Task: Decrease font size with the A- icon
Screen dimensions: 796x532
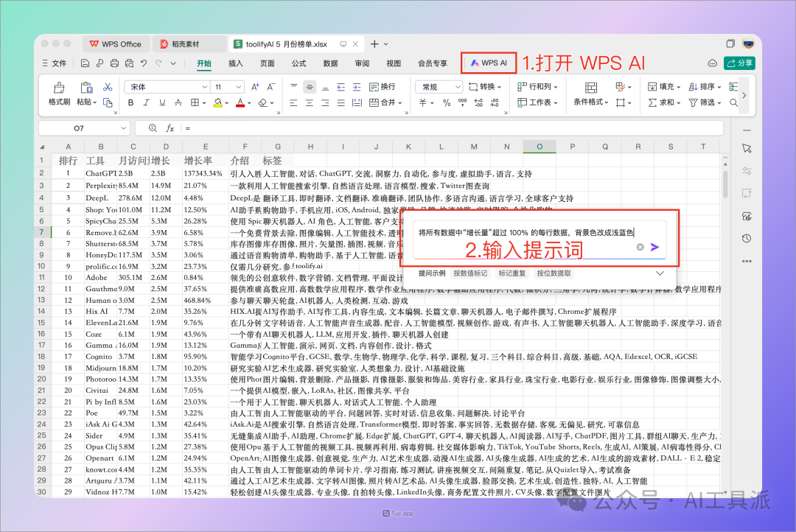Action: coord(271,87)
